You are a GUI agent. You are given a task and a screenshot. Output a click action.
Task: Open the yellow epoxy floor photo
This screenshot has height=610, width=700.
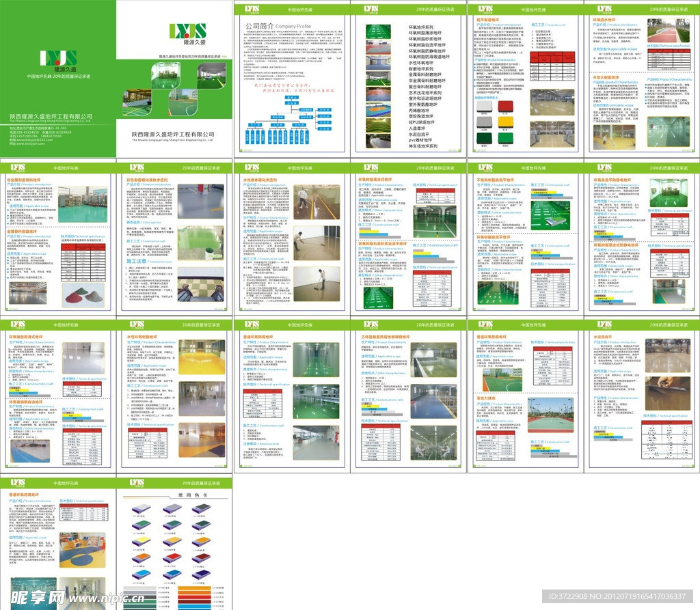tap(202, 357)
